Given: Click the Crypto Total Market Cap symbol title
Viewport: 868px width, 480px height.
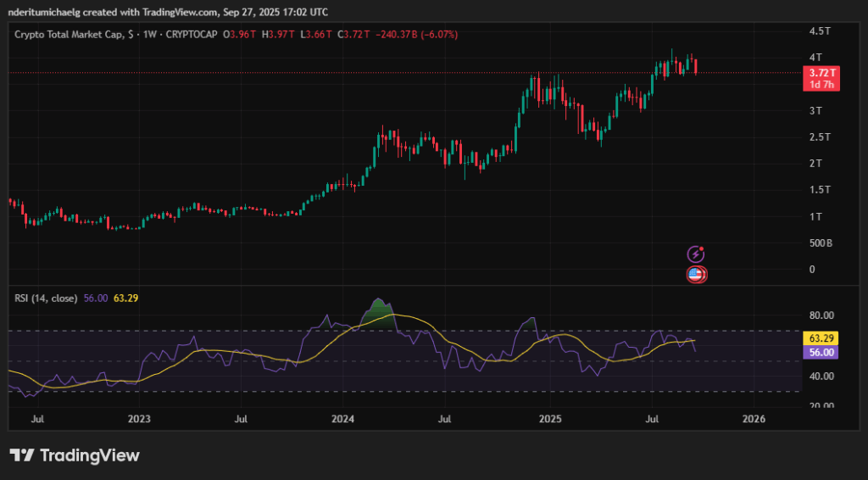Looking at the screenshot, I should point(68,34).
